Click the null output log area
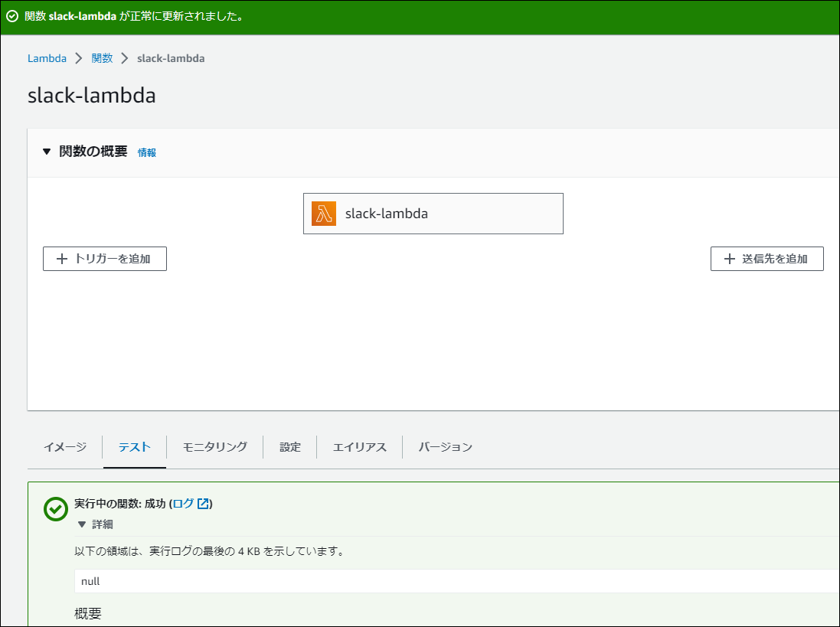 pyautogui.click(x=457, y=582)
